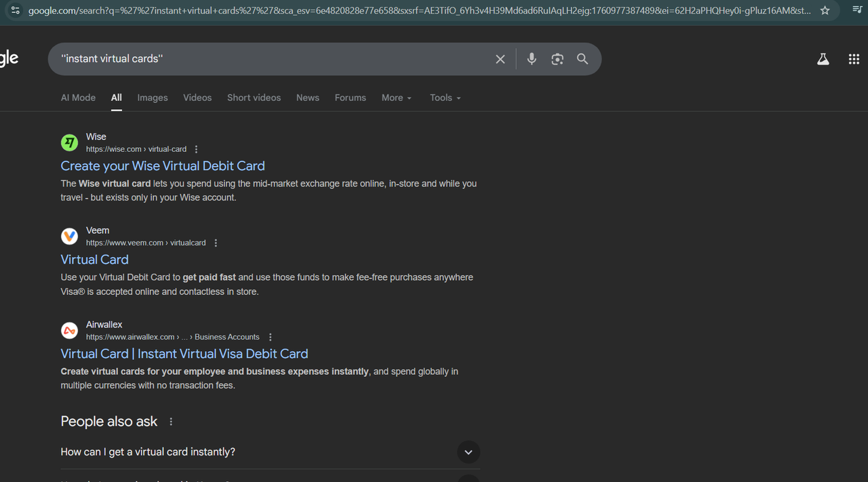Click the Wise virtual card description snippet
This screenshot has width=868, height=482.
[269, 190]
